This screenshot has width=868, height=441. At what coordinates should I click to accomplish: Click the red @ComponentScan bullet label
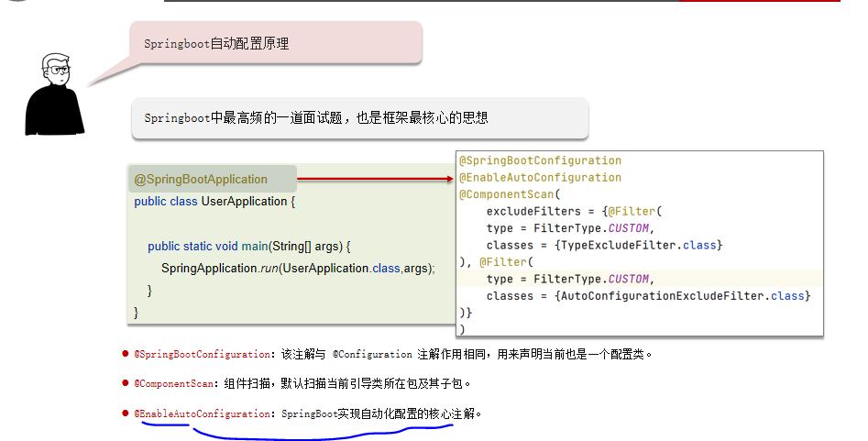(174, 384)
